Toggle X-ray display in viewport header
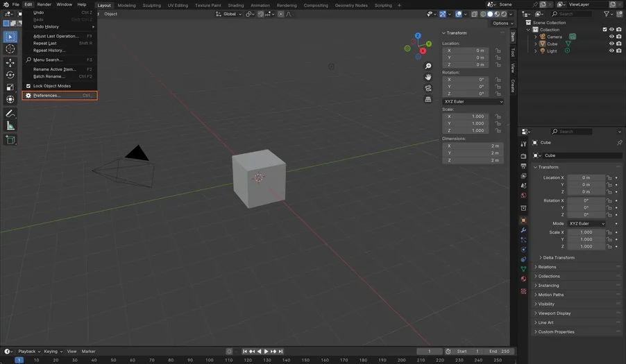This screenshot has width=626, height=364. (x=474, y=14)
